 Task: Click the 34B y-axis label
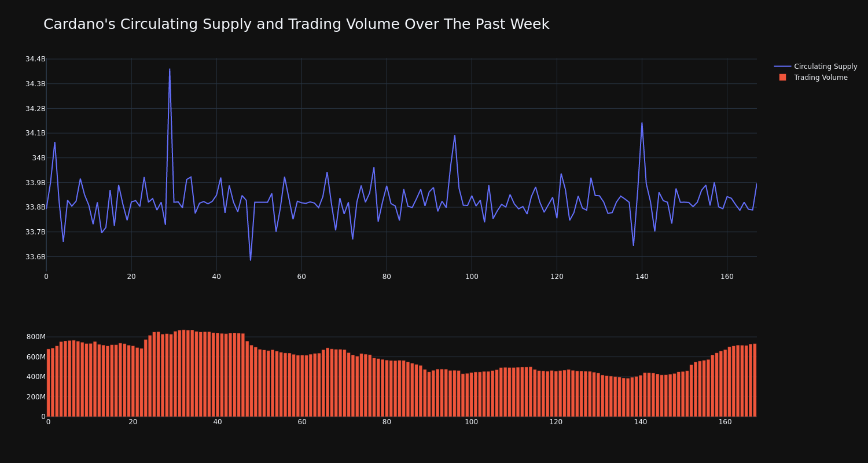pyautogui.click(x=38, y=158)
